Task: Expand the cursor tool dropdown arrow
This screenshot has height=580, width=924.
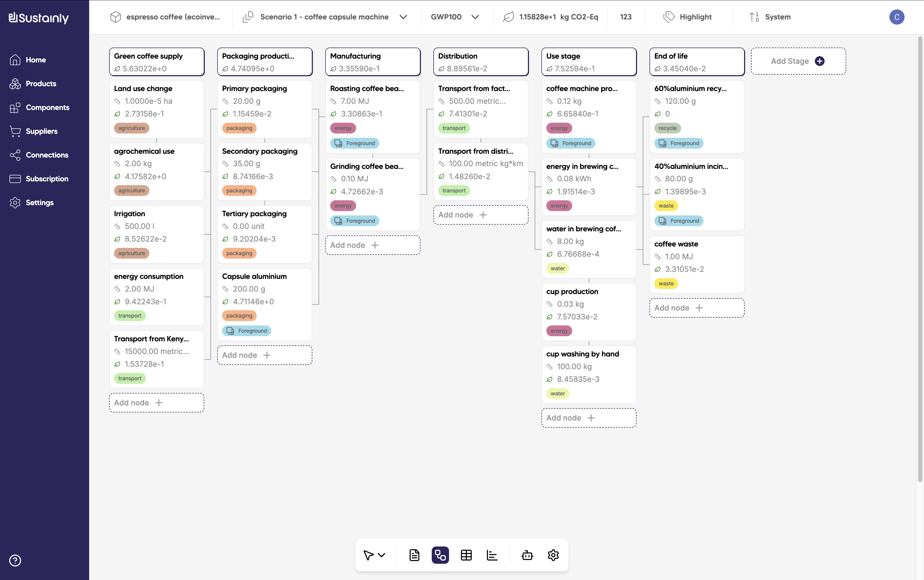Action: [381, 555]
